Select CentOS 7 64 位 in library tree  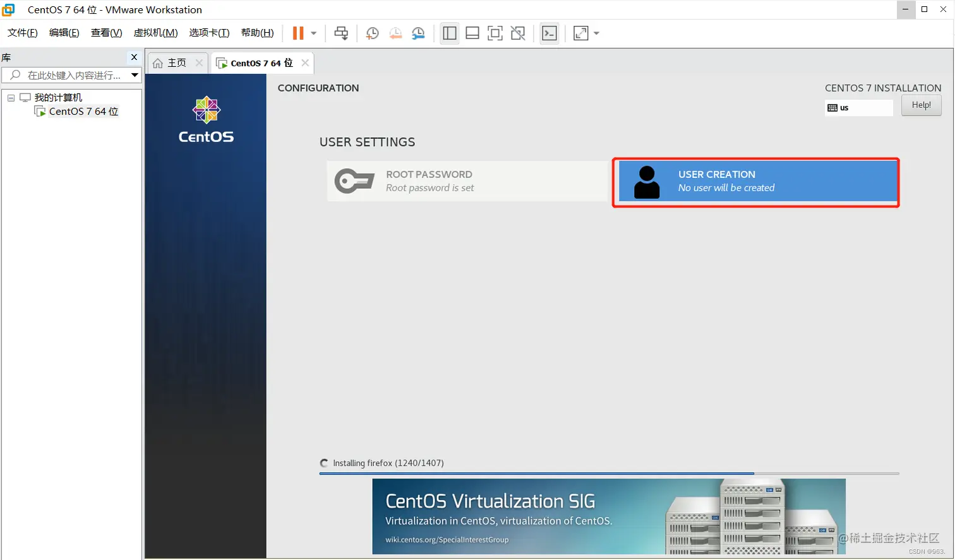pyautogui.click(x=83, y=111)
